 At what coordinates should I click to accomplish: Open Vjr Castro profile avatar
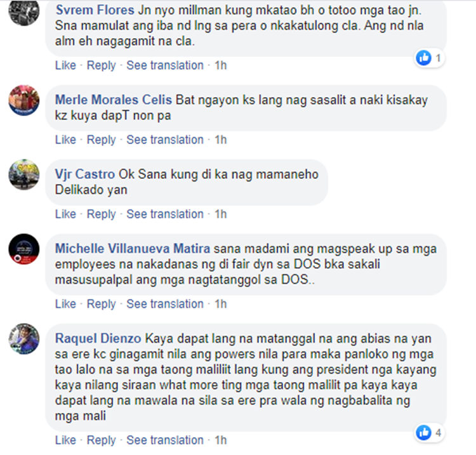pos(23,175)
